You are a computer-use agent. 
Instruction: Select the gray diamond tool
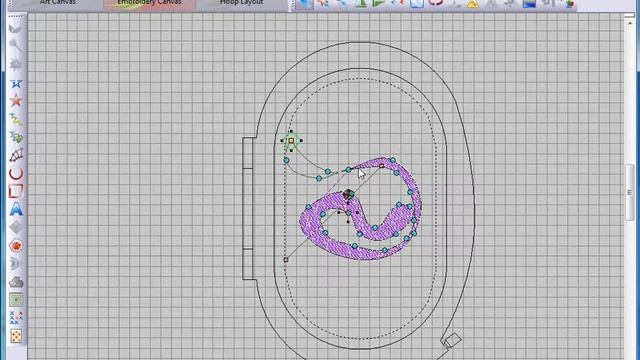tap(16, 227)
